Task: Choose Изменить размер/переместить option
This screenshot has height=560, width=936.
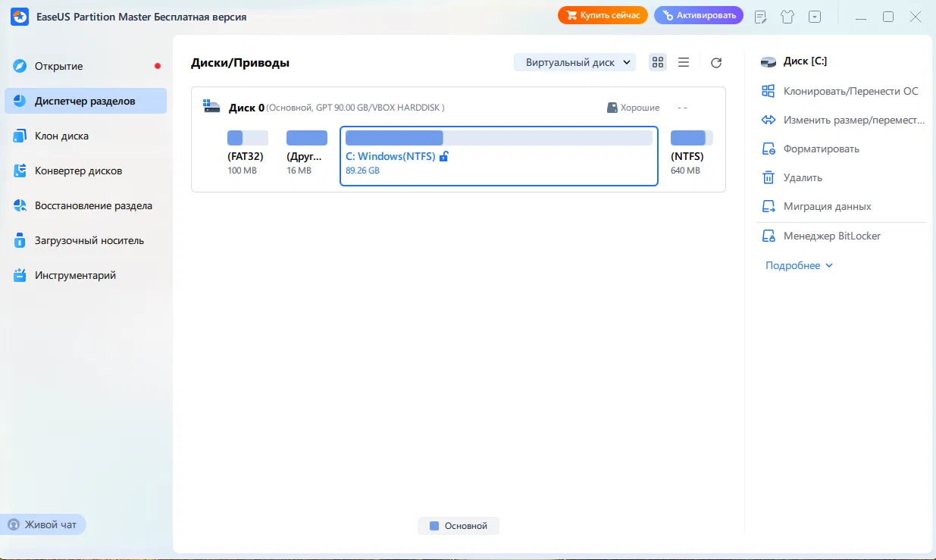Action: 841,120
